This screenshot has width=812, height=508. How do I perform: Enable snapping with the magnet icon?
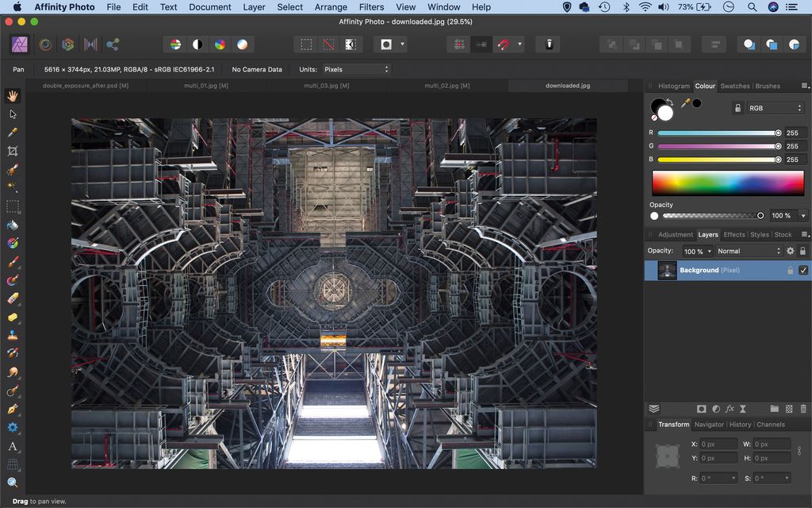coord(504,44)
